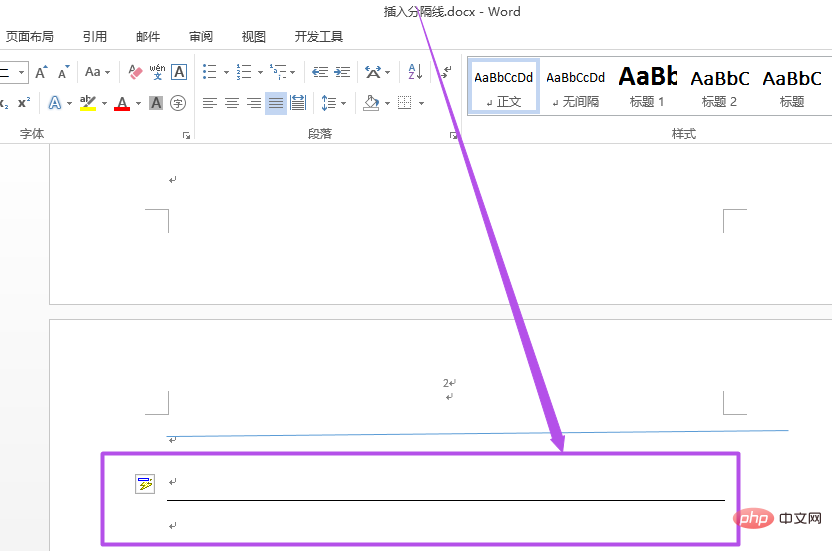Viewport: 832px width, 551px height.
Task: Toggle superscript formatting
Action: [24, 102]
